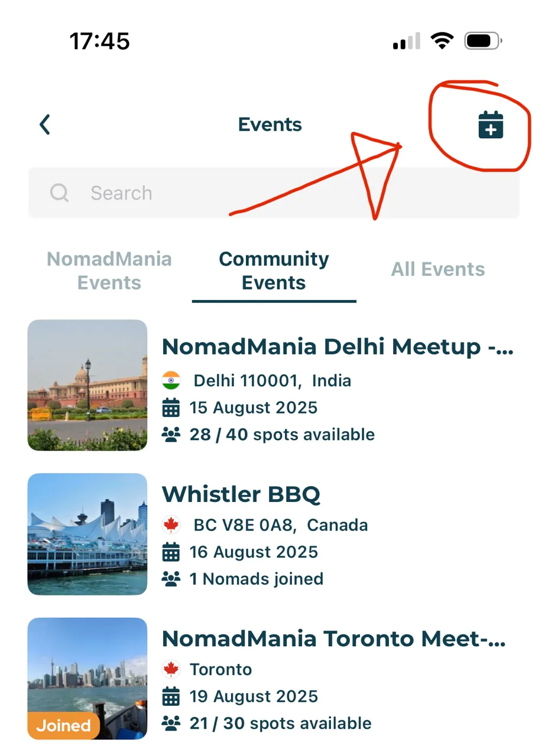548x756 pixels.
Task: Tap the Joined badge on Toronto thumbnail
Action: (x=63, y=725)
